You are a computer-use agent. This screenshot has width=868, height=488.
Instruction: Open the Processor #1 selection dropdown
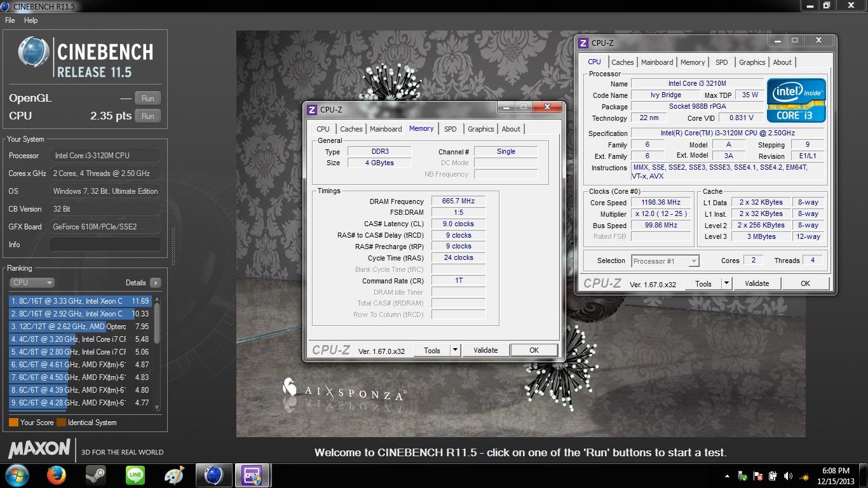665,261
